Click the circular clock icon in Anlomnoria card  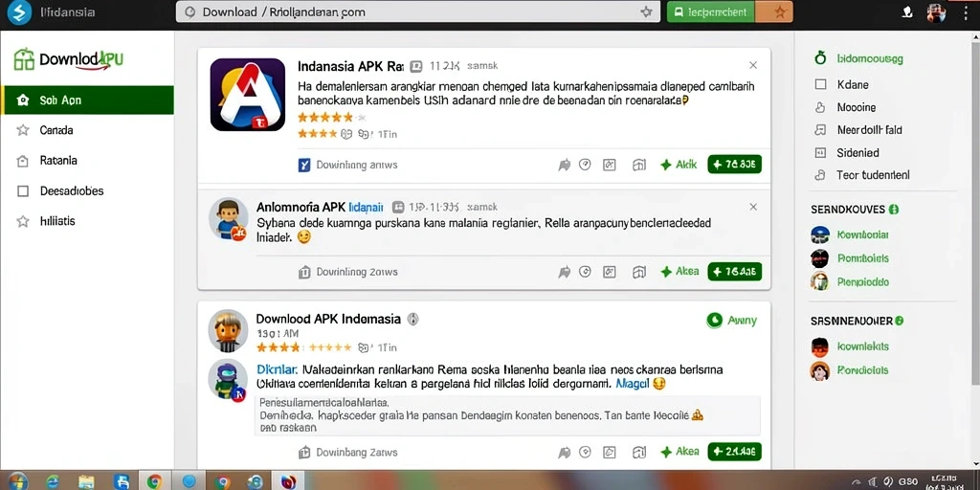pyautogui.click(x=585, y=272)
